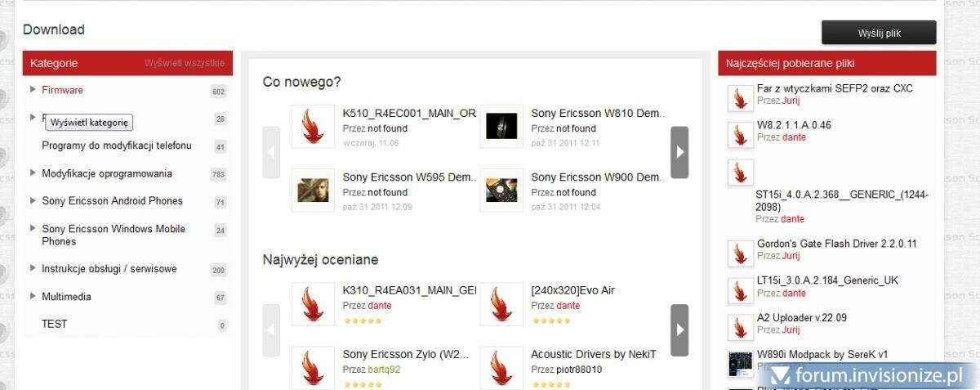
Task: Open Sony Ericsson W900 Dem.. file link
Action: point(598,177)
